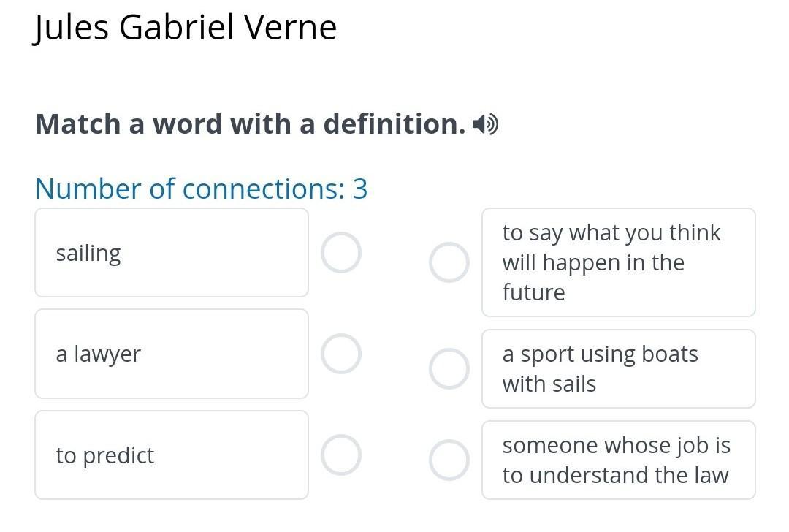Click the word 'Verne' in the title
The width and height of the screenshot is (789, 532).
[x=290, y=28]
